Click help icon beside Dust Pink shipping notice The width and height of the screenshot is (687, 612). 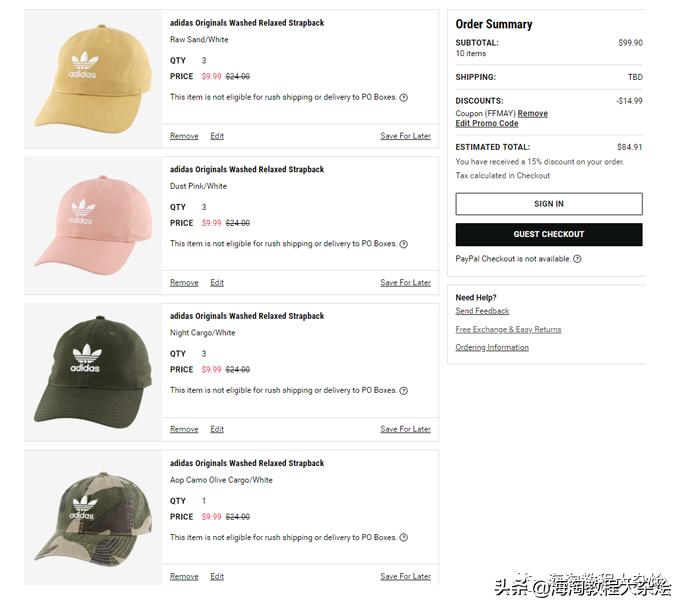(404, 244)
